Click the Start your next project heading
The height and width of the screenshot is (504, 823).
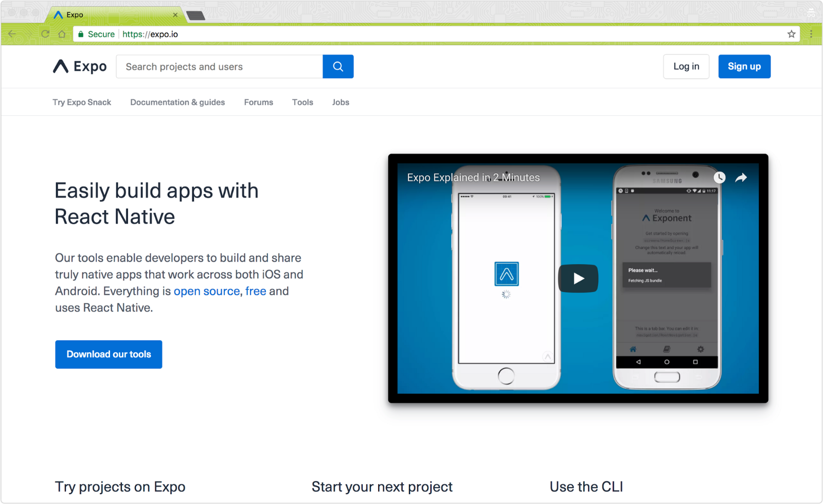pyautogui.click(x=382, y=487)
